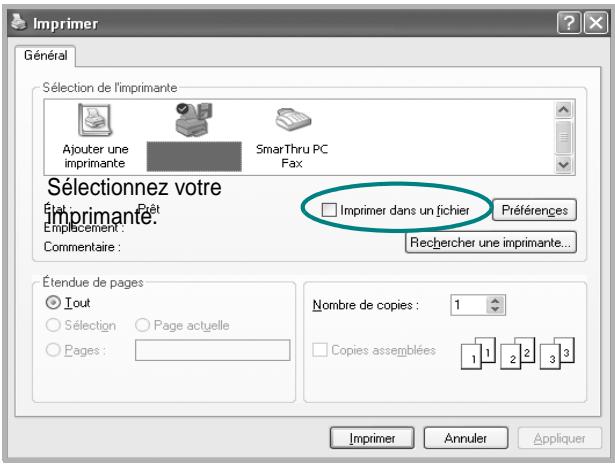615x465 pixels.
Task: Click the collation pages preview image
Action: (x=518, y=353)
